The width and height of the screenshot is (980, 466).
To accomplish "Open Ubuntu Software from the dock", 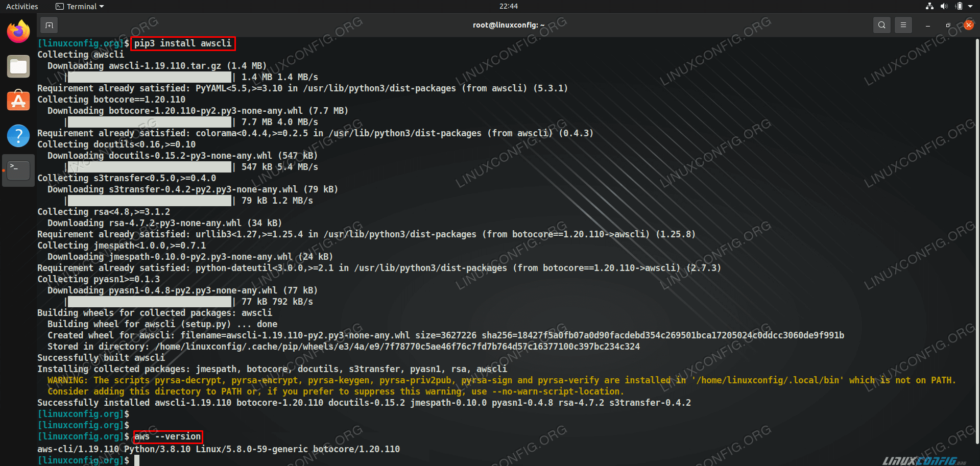I will tap(18, 101).
